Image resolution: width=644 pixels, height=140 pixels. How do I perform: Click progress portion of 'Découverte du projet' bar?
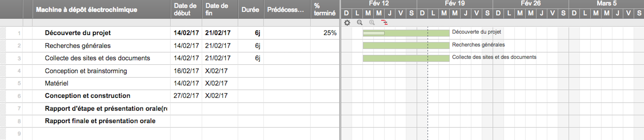click(x=374, y=33)
